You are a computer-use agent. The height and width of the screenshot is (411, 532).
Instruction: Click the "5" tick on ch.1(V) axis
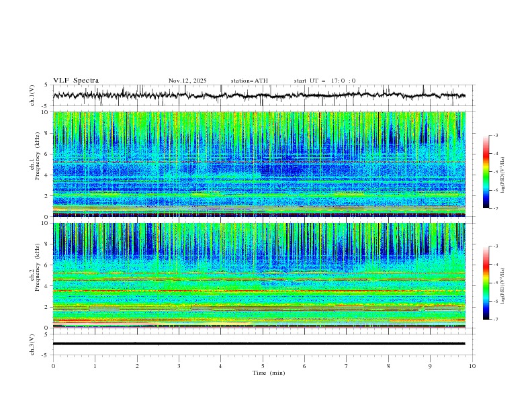46,85
